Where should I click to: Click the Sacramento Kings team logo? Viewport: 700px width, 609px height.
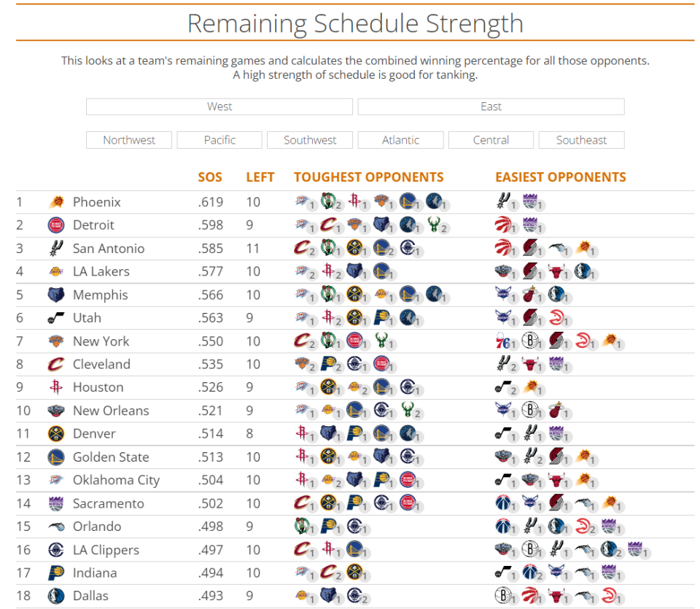tap(56, 503)
